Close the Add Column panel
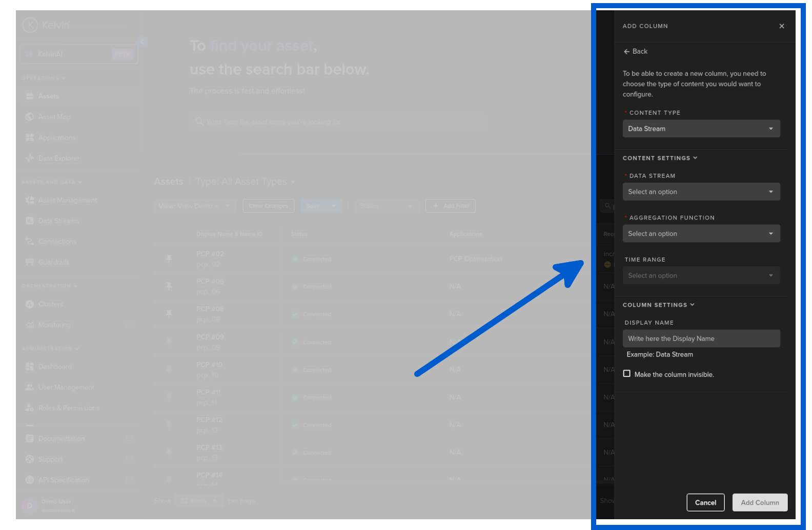This screenshot has width=812, height=530. (x=781, y=26)
